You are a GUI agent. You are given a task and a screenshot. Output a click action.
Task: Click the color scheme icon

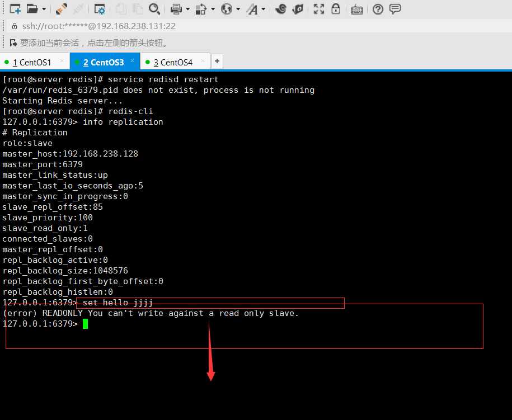click(x=201, y=9)
